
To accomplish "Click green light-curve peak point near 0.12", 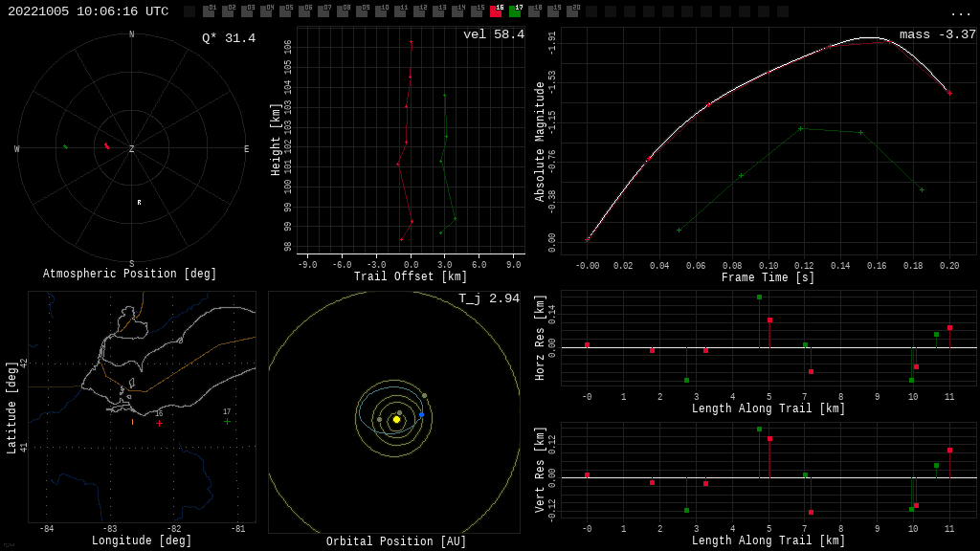I will click(801, 129).
